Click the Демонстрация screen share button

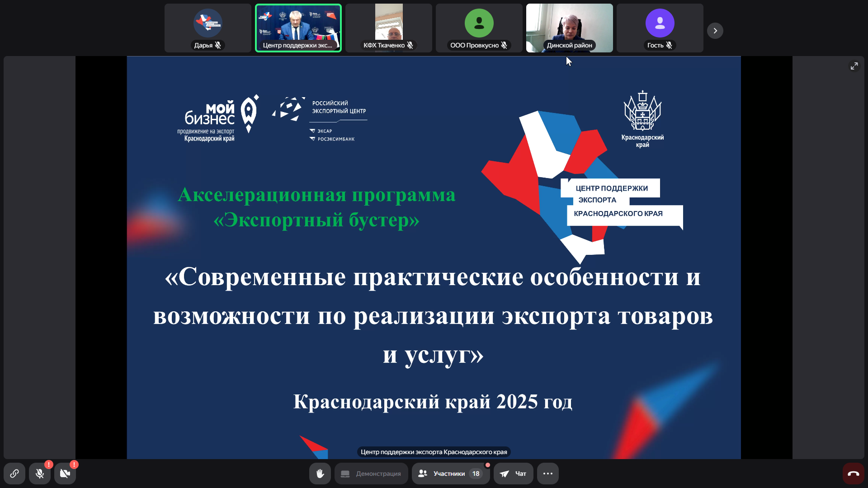point(371,474)
